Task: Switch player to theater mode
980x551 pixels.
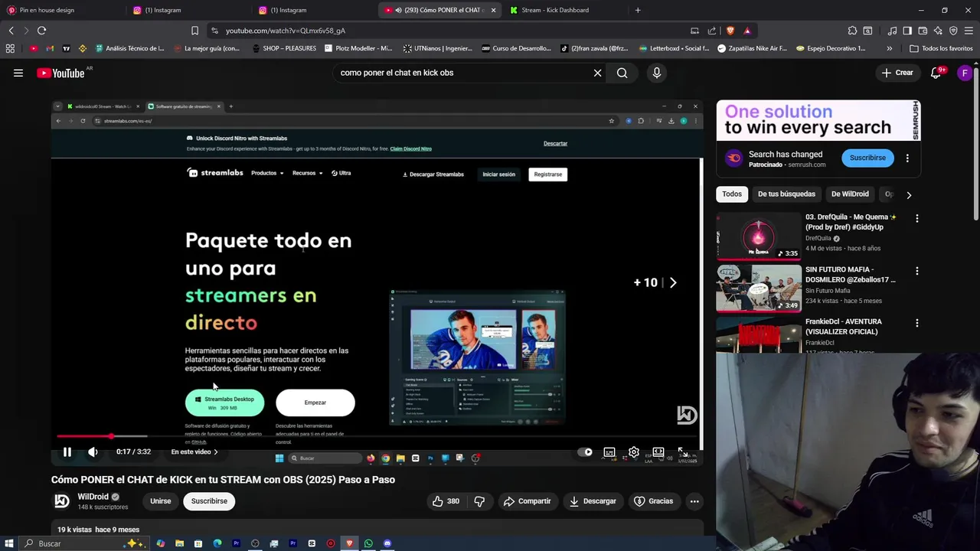Action: tap(658, 452)
